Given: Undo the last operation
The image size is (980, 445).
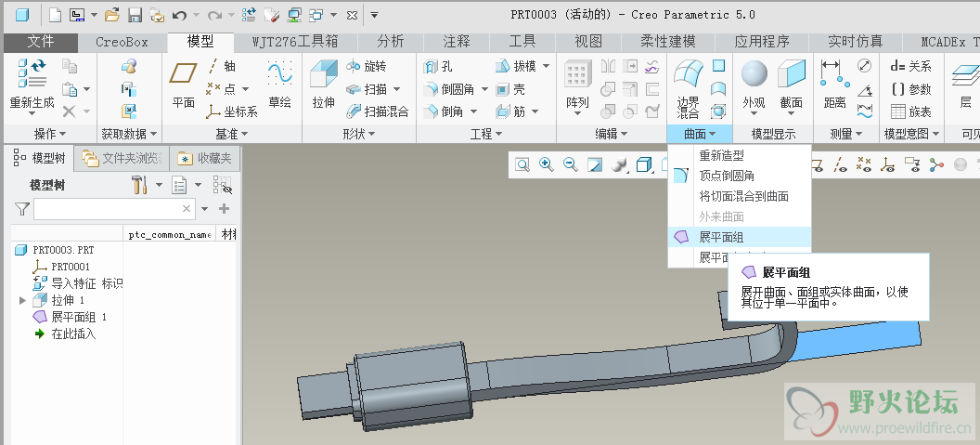Looking at the screenshot, I should pos(179,14).
